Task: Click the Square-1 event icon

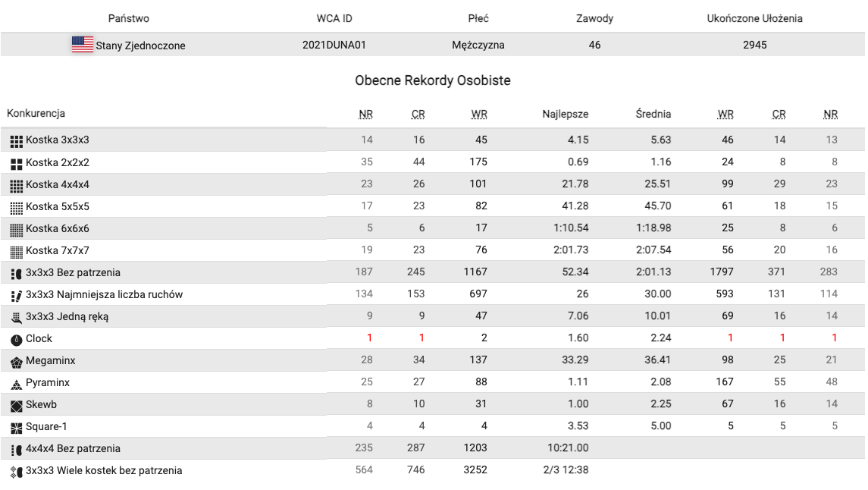Action: pos(17,427)
